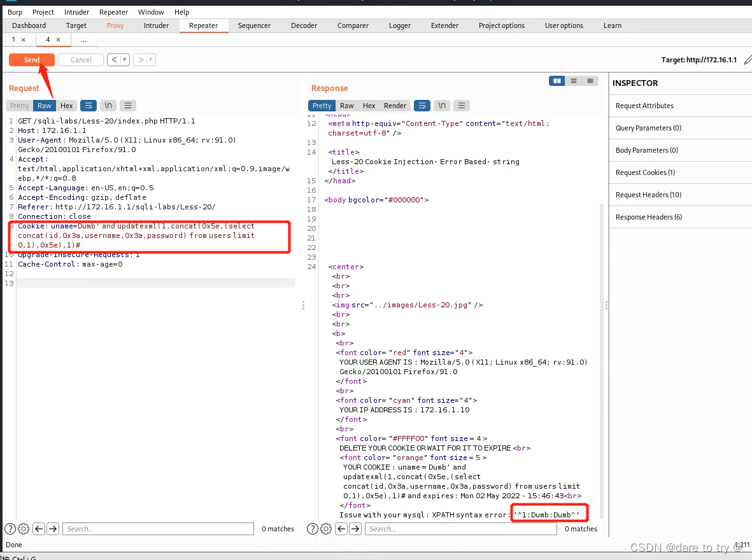
Task: Open Project options tab
Action: [502, 26]
